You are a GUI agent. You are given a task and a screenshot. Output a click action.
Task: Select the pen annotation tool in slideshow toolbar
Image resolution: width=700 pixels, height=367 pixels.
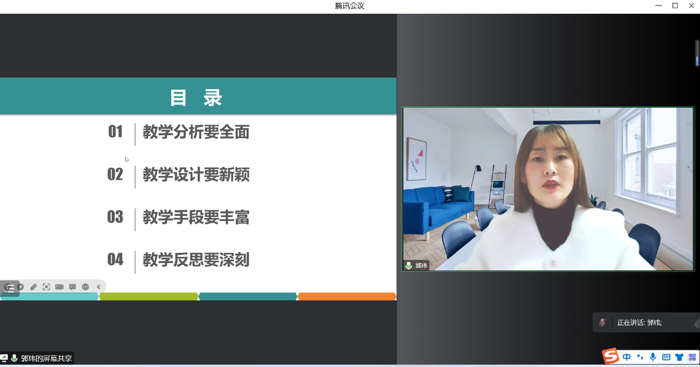(x=33, y=287)
